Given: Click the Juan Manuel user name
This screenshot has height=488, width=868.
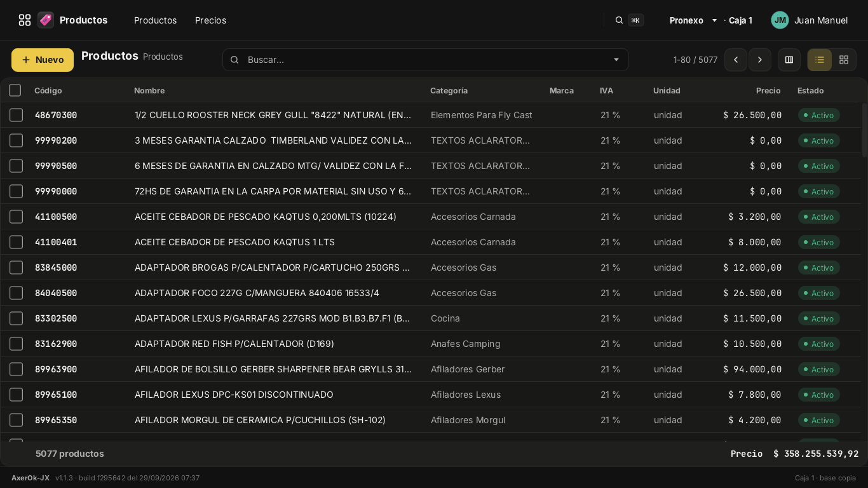Looking at the screenshot, I should pos(821,20).
